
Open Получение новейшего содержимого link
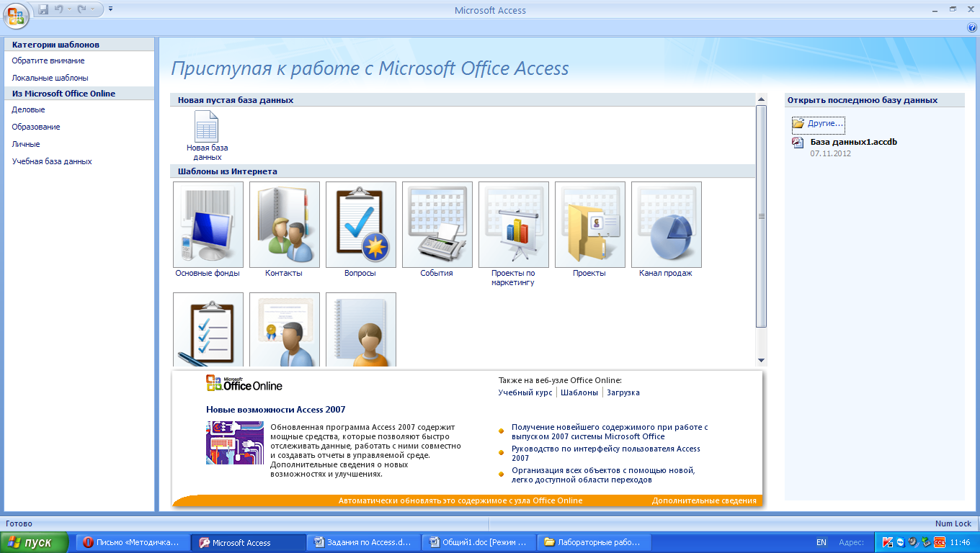click(610, 431)
